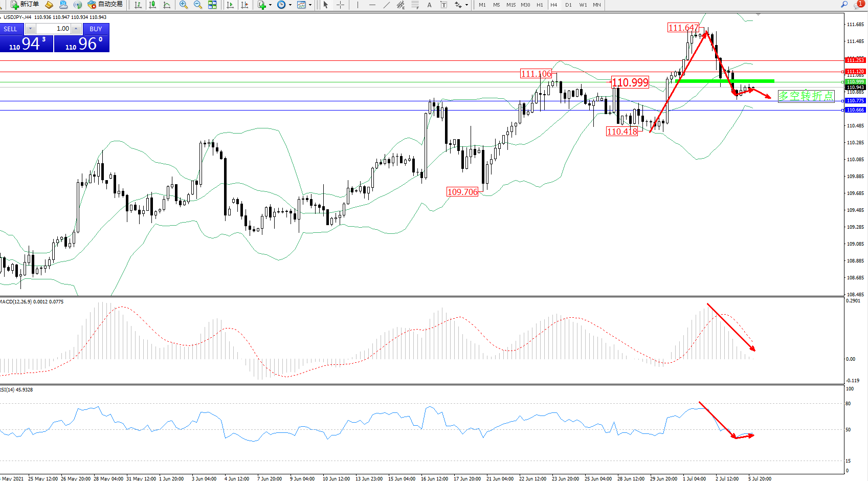The height and width of the screenshot is (481, 868).
Task: Switch to the M15 timeframe
Action: [x=510, y=5]
